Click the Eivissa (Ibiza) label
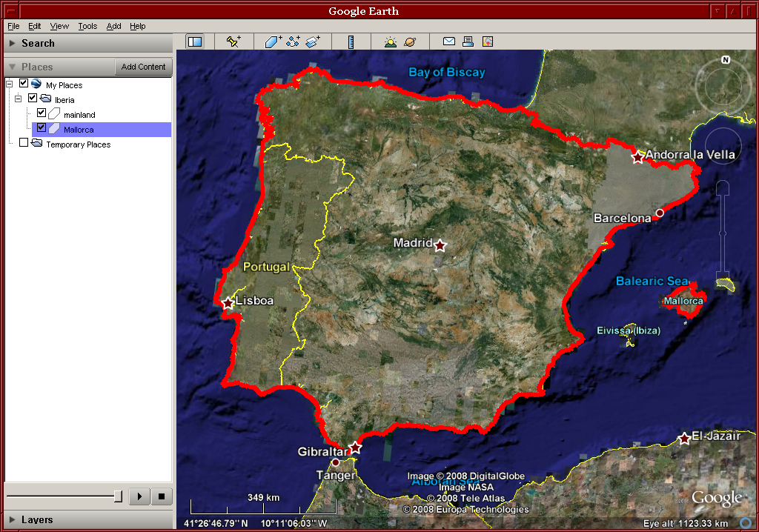Image resolution: width=759 pixels, height=532 pixels. point(629,330)
